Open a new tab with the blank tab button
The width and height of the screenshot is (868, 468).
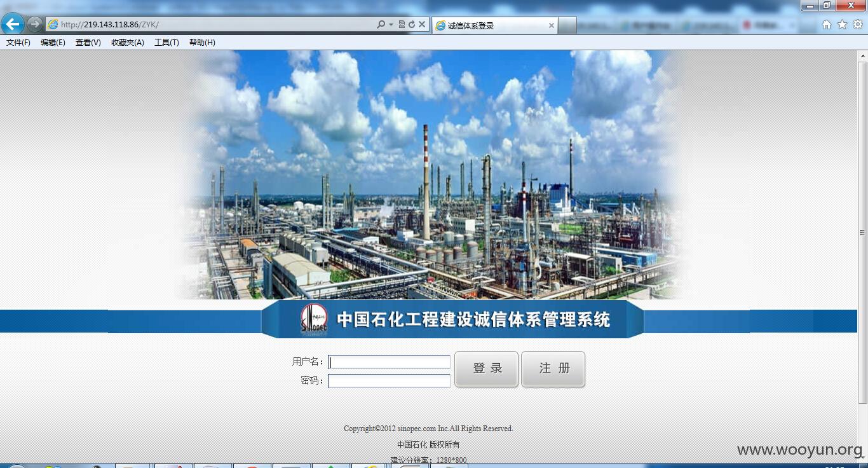(x=567, y=25)
